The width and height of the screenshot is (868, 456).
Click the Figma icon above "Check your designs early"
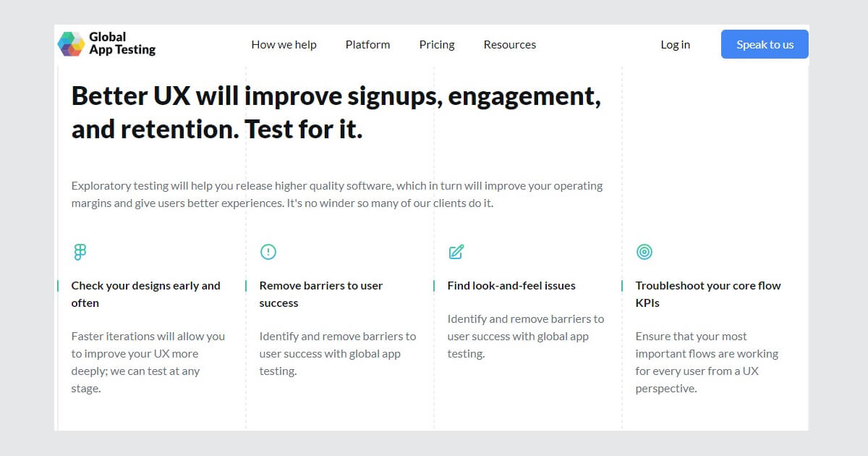coord(80,251)
